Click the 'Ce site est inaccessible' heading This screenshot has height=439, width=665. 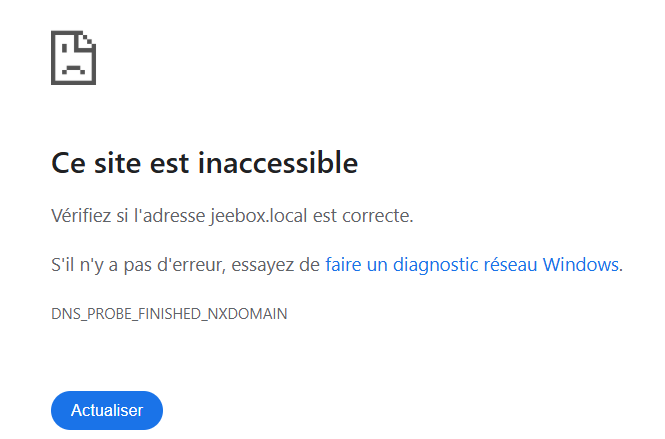204,162
